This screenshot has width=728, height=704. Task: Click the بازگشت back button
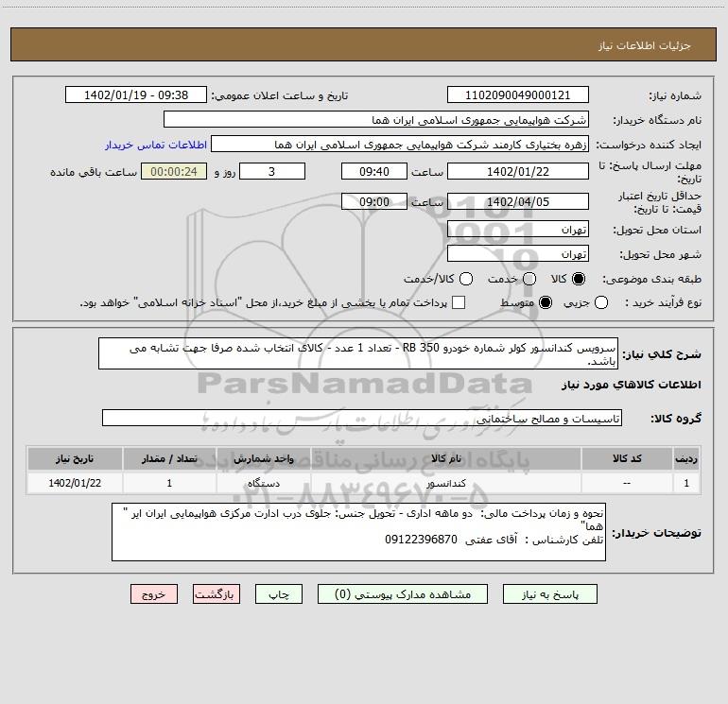[x=217, y=594]
